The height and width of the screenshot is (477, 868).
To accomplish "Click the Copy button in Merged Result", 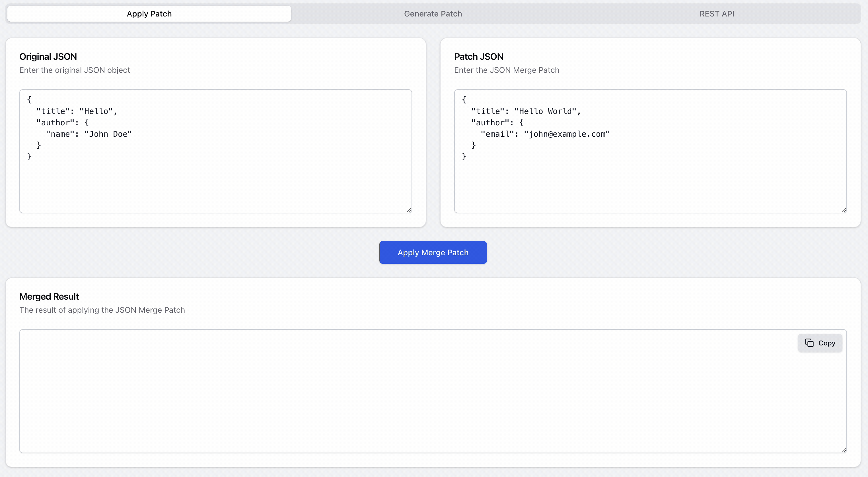I will pos(820,343).
